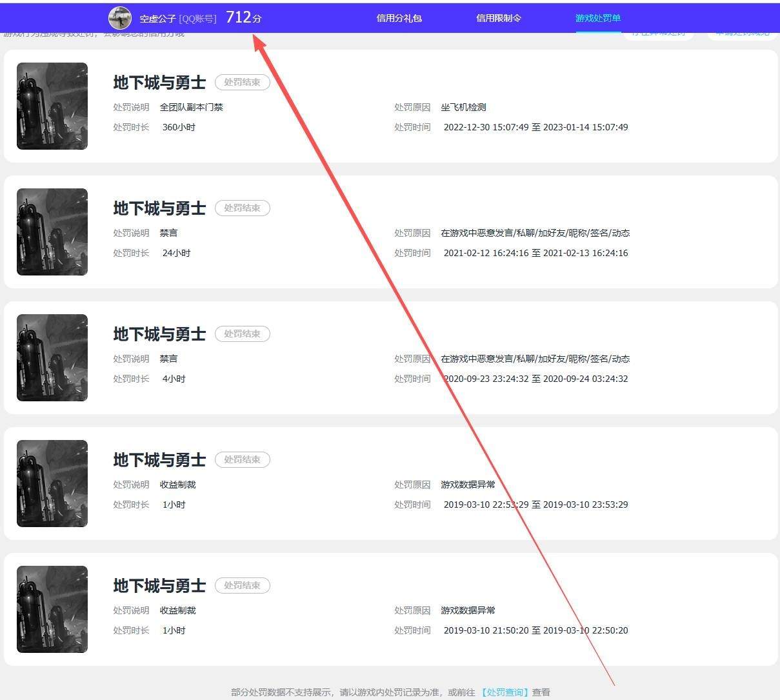Click 地下城与勇士 title in the 24小时 禁言 card
The width and height of the screenshot is (780, 700).
tap(159, 208)
